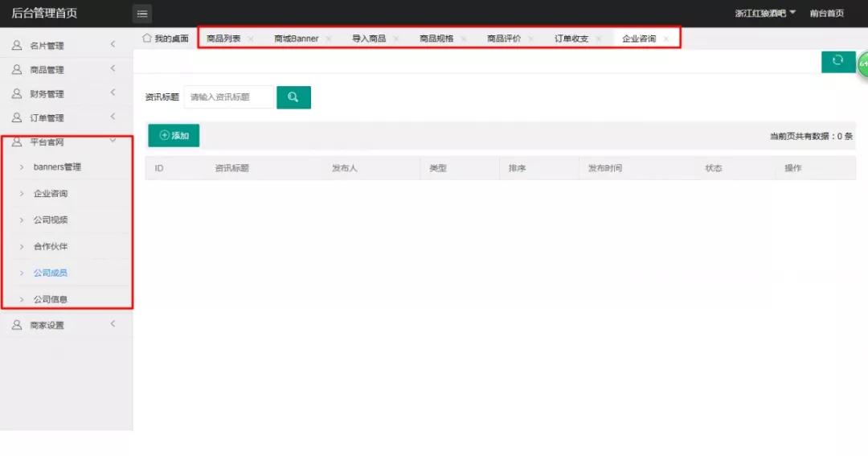
Task: Click the 状态 column header
Action: click(714, 168)
